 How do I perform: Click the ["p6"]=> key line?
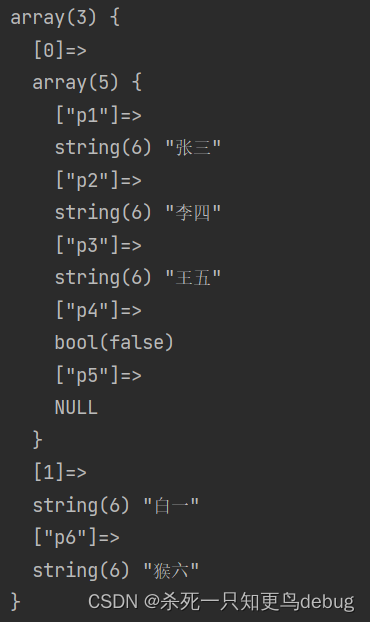77,538
